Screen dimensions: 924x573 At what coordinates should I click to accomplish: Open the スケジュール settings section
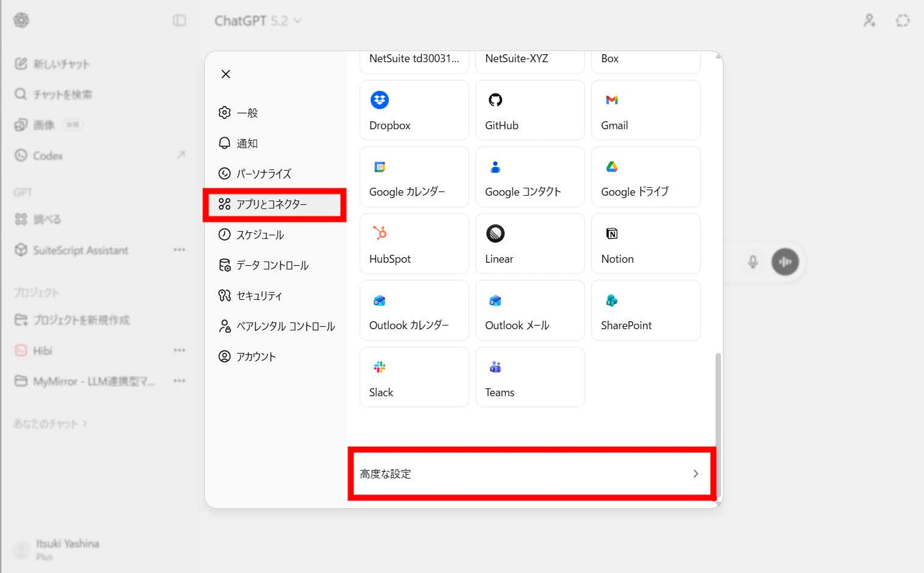275,235
